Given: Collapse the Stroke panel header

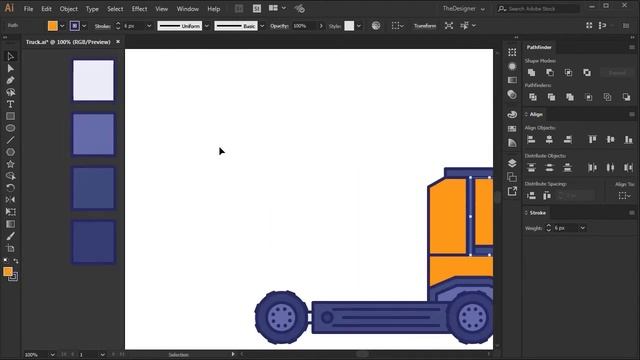Looking at the screenshot, I should tap(526, 213).
